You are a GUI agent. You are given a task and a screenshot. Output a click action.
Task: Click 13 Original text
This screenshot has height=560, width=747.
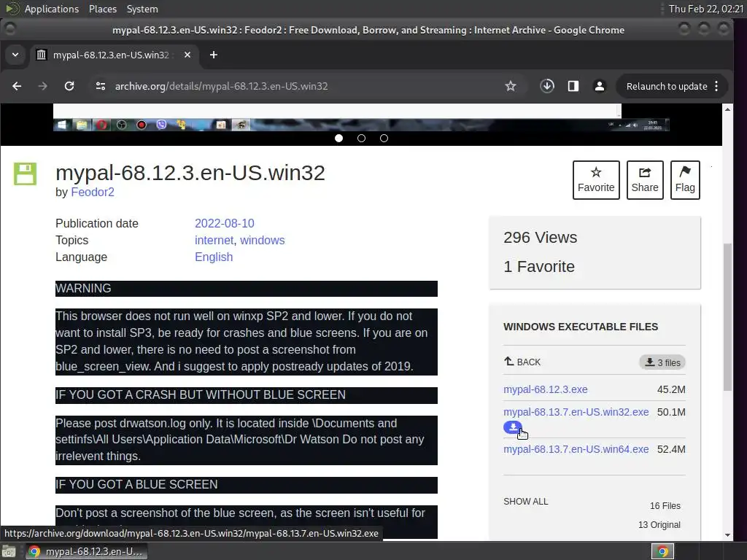click(659, 525)
